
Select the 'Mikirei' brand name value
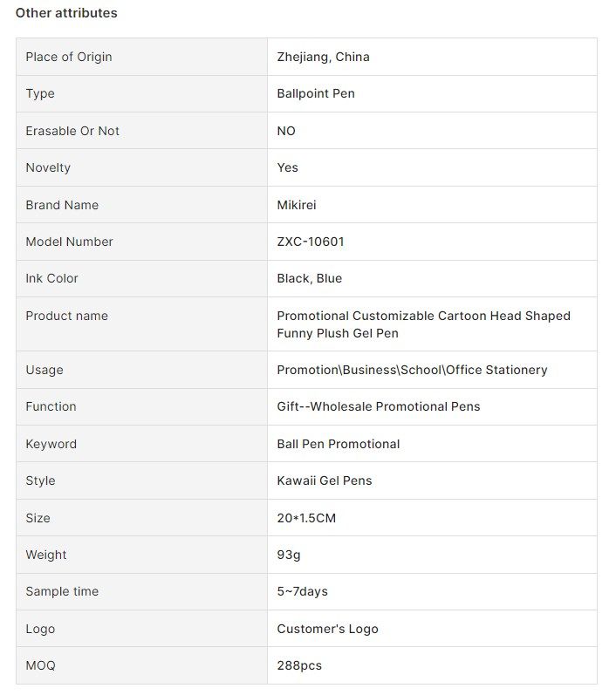pos(297,205)
